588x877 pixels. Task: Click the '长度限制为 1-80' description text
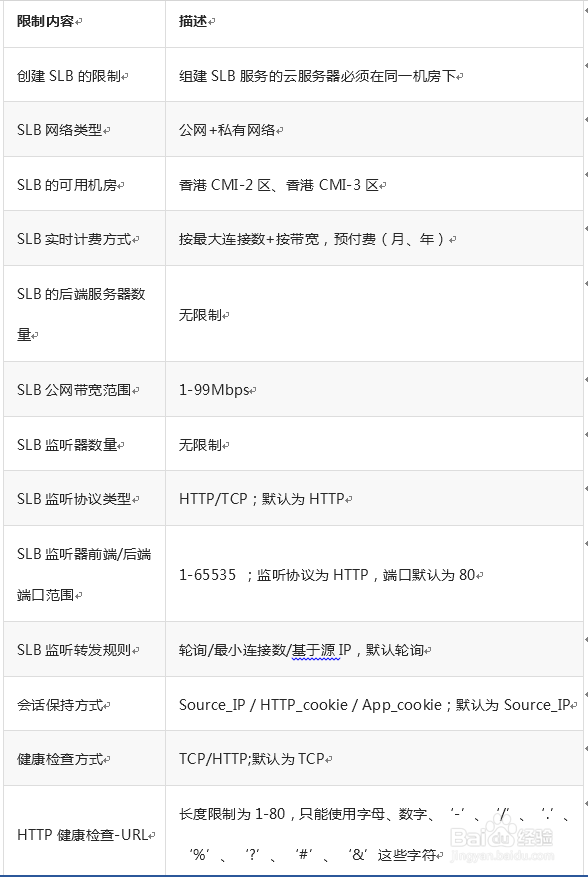tap(374, 834)
